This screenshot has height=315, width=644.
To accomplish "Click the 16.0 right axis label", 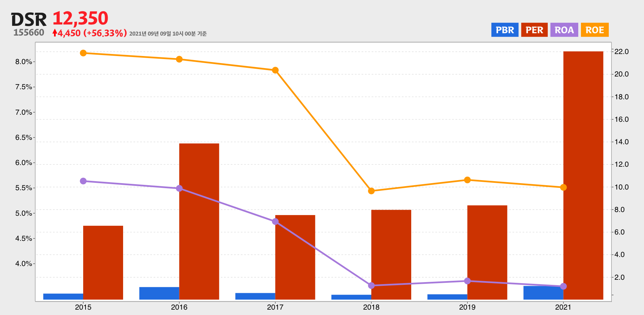I will [x=622, y=119].
